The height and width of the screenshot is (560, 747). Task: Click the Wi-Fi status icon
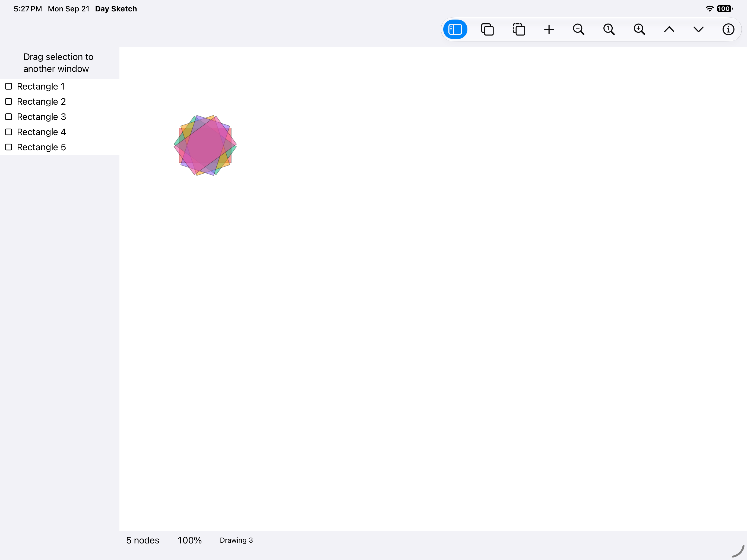tap(710, 9)
